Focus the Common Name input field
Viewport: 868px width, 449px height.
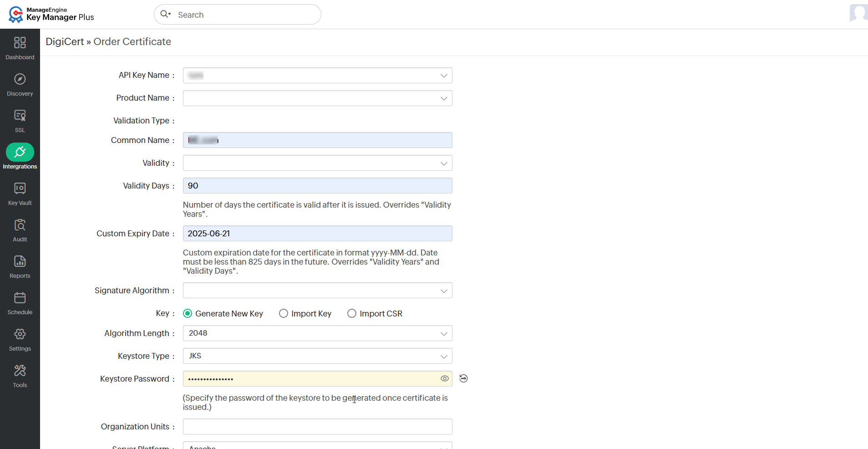(x=318, y=140)
